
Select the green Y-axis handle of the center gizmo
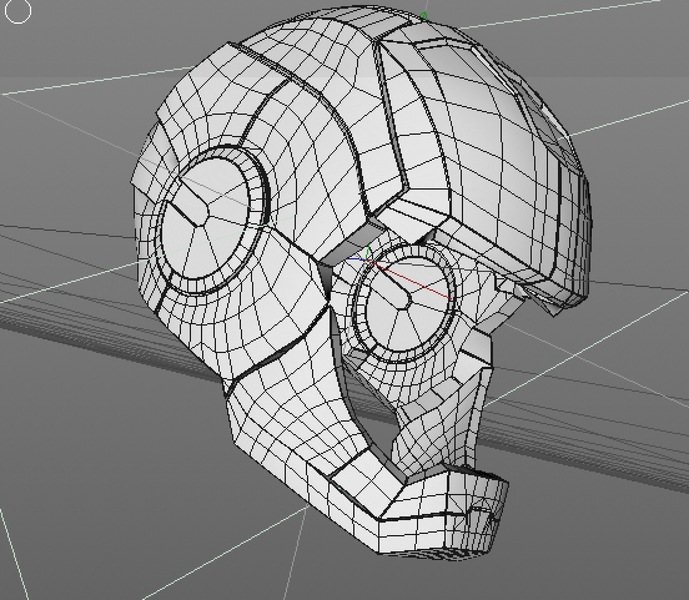tap(368, 253)
